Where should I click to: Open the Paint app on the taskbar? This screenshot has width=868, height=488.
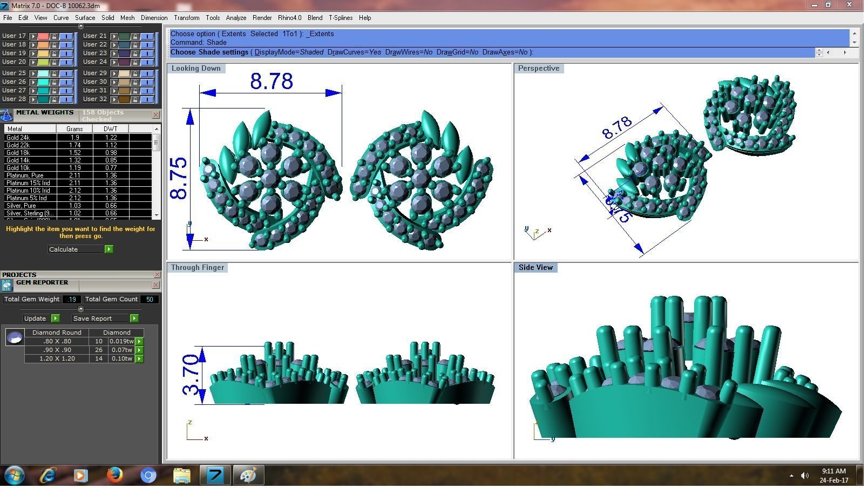(x=248, y=477)
